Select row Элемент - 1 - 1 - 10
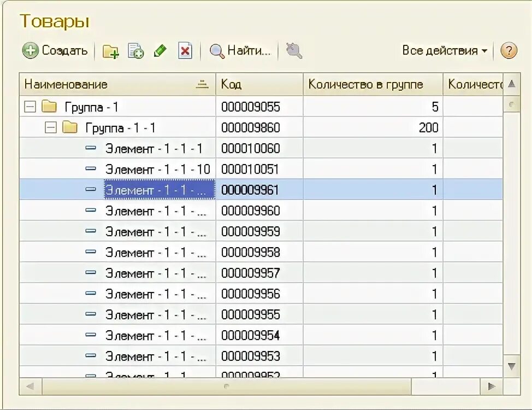 pos(261,169)
